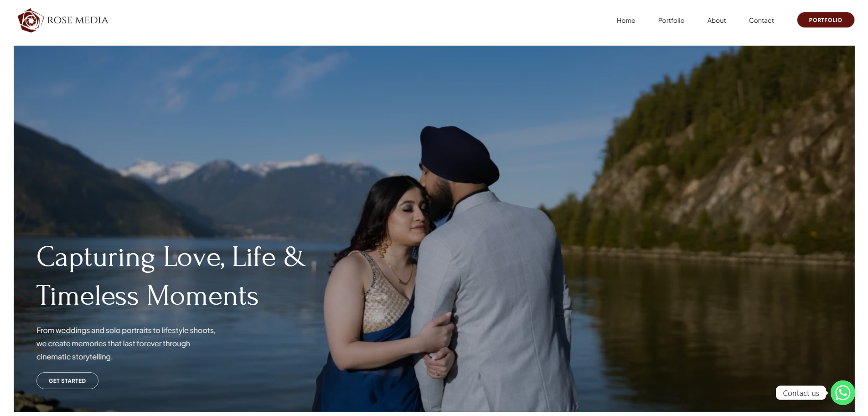The width and height of the screenshot is (868, 416).
Task: Open the Portfolio nav menu item
Action: point(671,21)
